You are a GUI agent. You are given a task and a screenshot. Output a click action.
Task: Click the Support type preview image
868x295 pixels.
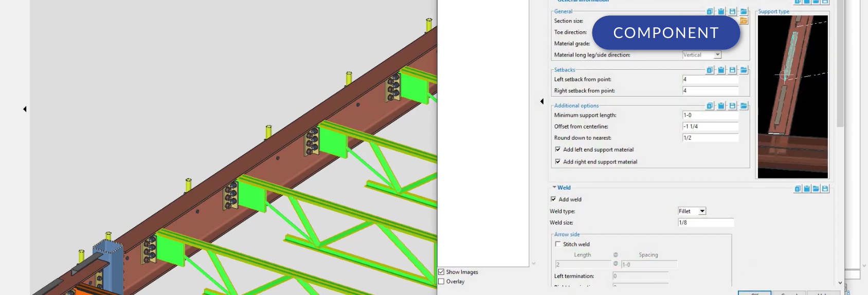[x=792, y=97]
